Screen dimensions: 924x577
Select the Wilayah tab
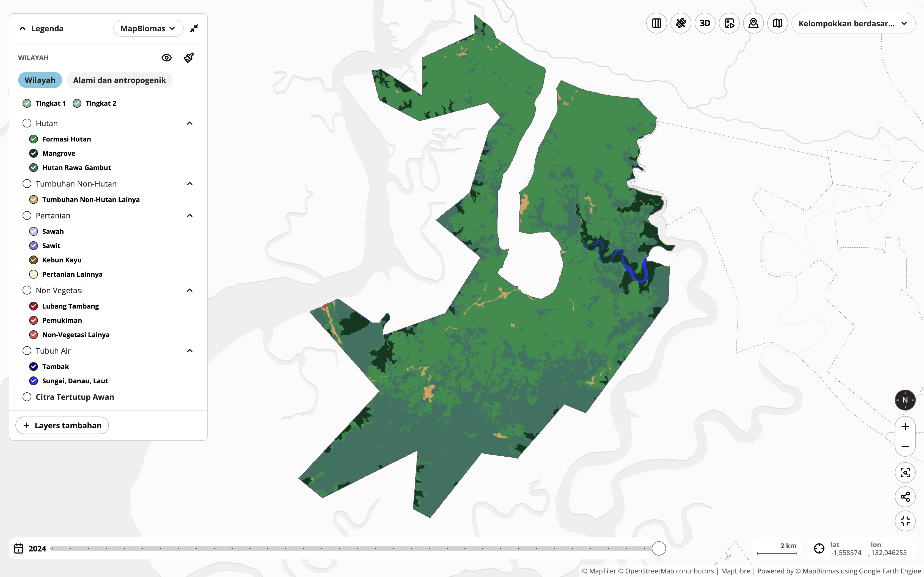click(40, 80)
